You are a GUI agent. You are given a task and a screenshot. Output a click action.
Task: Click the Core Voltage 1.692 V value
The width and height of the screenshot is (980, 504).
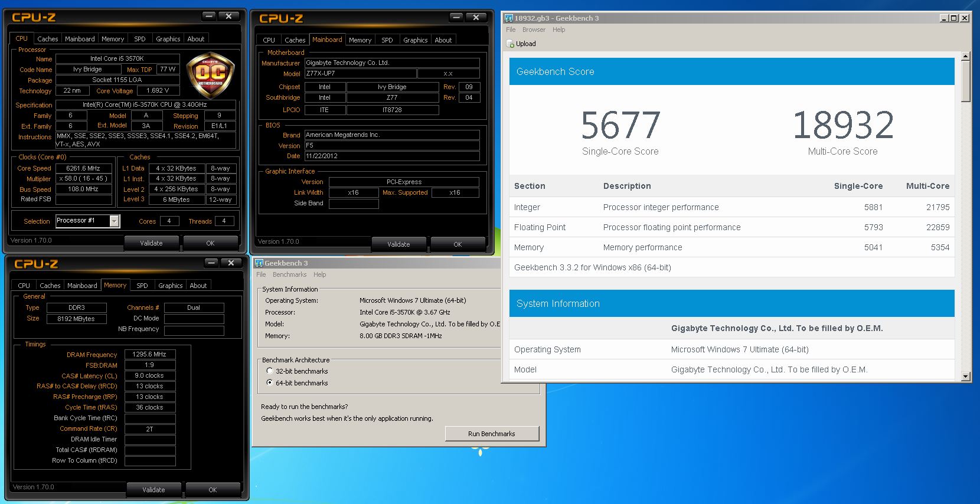click(x=158, y=91)
